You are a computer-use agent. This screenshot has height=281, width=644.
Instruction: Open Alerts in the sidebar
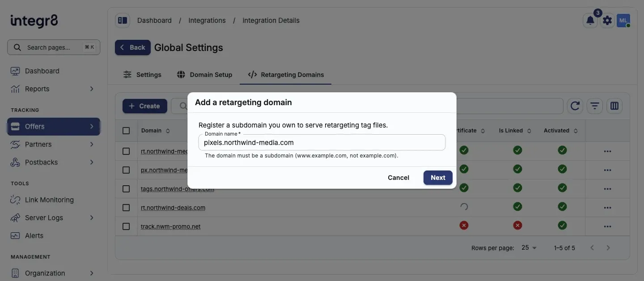[54, 235]
